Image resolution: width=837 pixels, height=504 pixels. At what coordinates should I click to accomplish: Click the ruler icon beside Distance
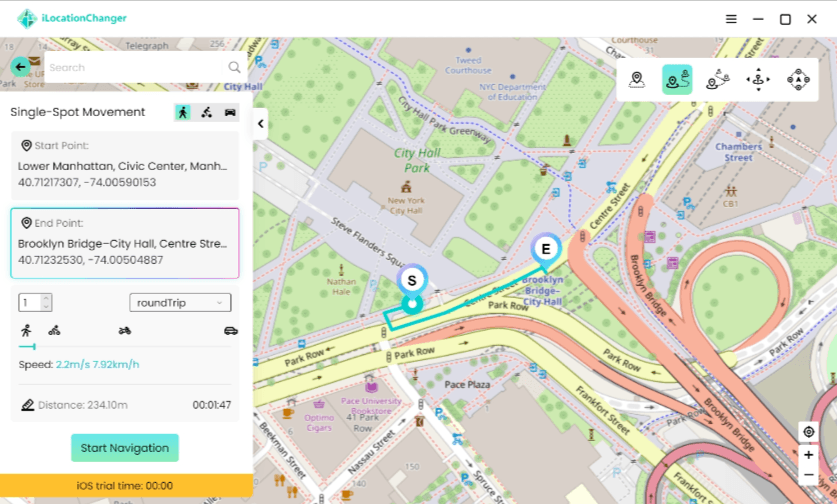[28, 405]
